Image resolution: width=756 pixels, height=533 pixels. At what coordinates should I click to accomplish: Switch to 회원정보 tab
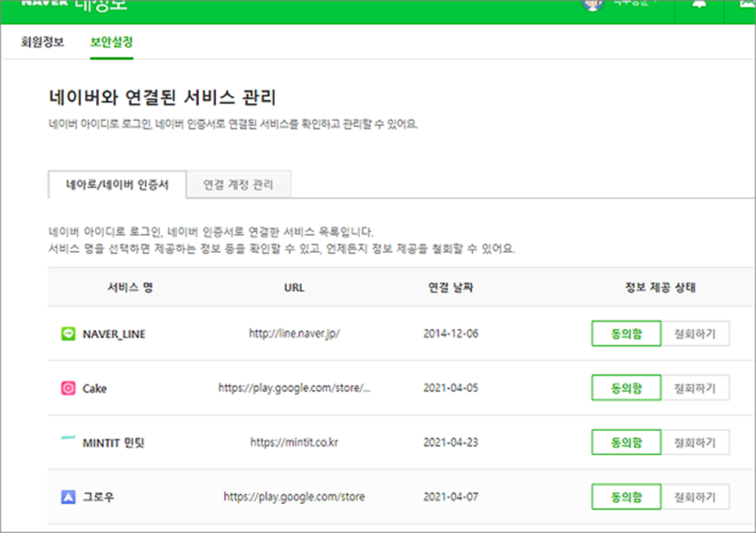pos(42,42)
